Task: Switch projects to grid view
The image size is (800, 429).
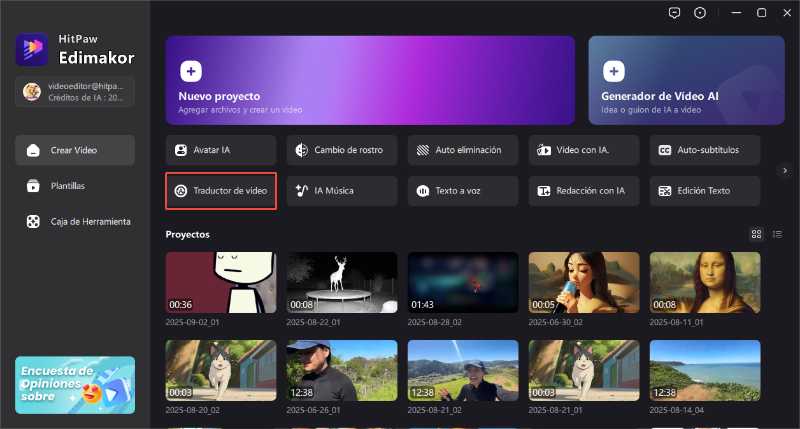Action: click(x=757, y=234)
